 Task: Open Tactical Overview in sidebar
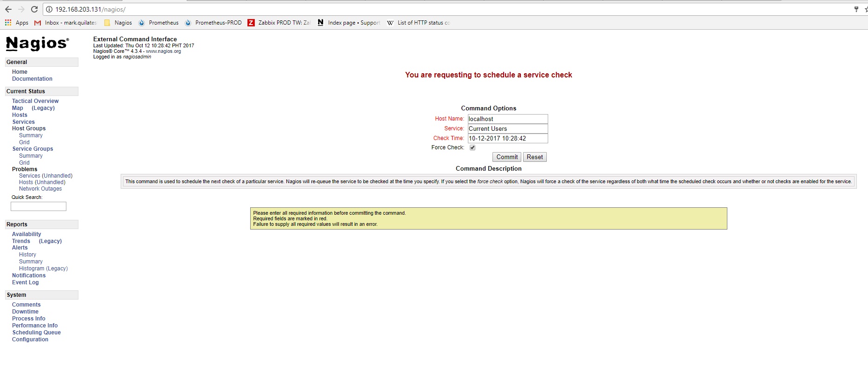[x=35, y=101]
